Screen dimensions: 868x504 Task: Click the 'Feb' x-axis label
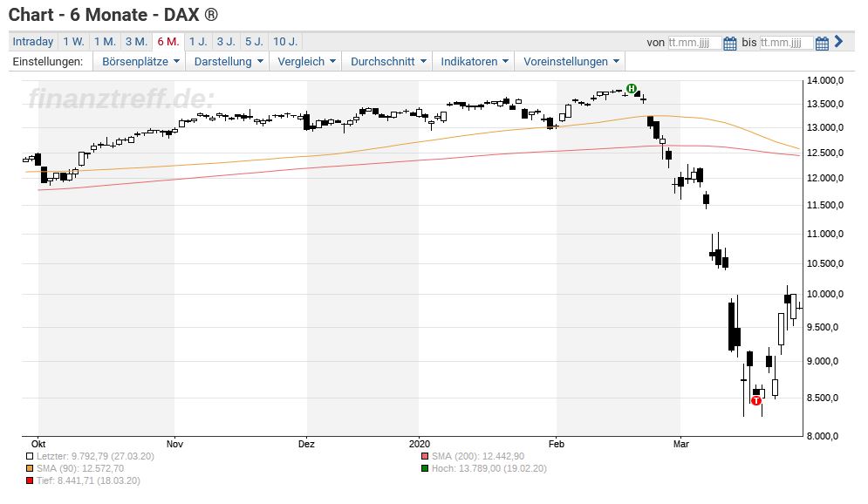coord(557,444)
